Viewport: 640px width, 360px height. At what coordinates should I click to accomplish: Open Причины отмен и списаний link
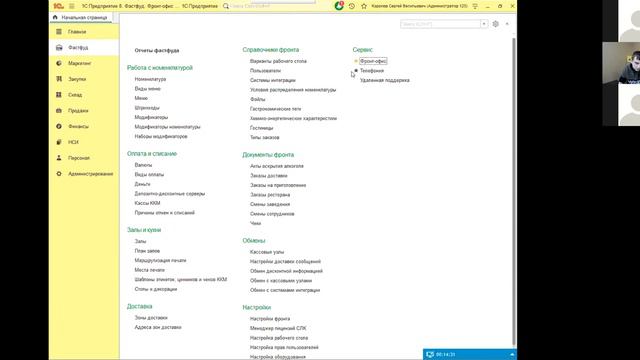pyautogui.click(x=164, y=213)
